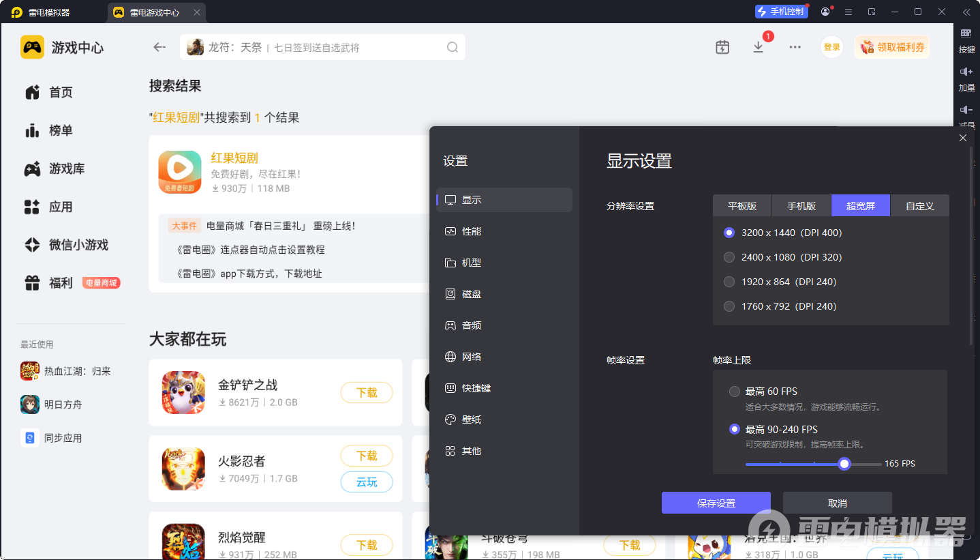Screen dimensions: 980x560
Task: Open the 手机控制 phone control button
Action: pyautogui.click(x=780, y=12)
